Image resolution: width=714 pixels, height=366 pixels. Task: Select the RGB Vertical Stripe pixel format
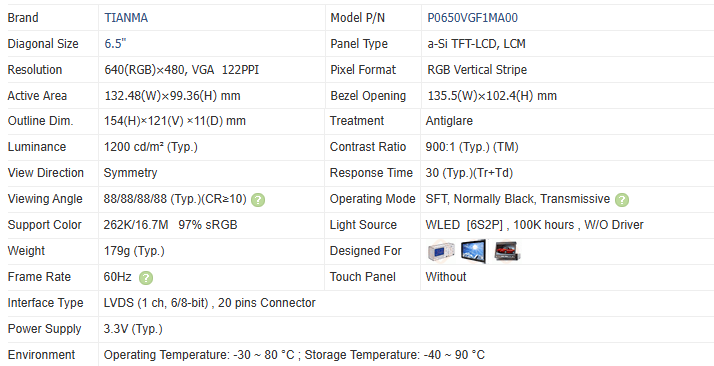click(477, 70)
